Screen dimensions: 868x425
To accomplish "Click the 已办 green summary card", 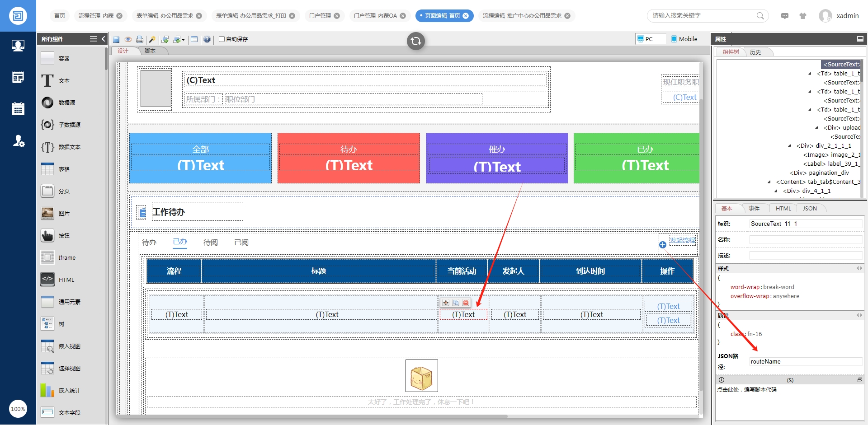I will coord(636,158).
